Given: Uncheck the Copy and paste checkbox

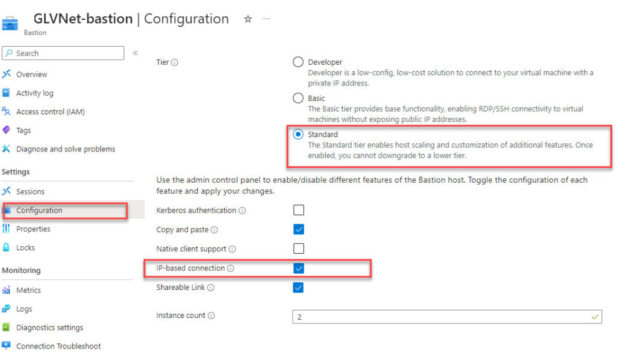Looking at the screenshot, I should point(298,229).
